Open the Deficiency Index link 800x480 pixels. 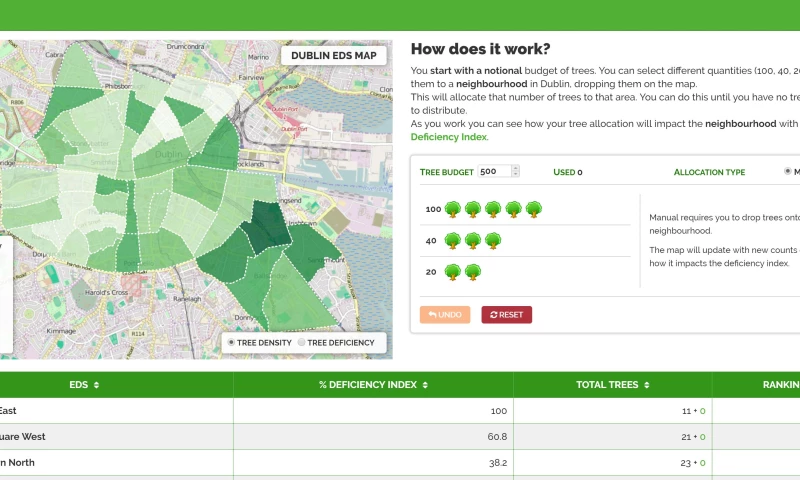(449, 137)
